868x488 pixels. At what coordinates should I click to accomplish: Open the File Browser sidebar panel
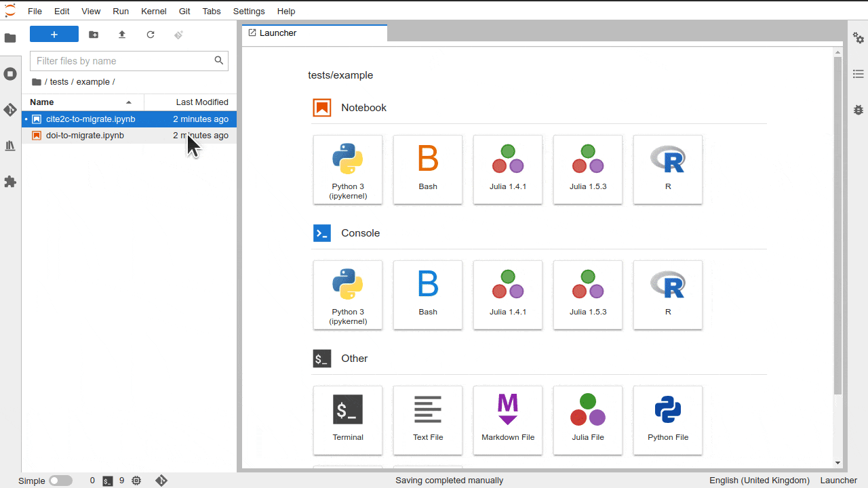tap(10, 38)
